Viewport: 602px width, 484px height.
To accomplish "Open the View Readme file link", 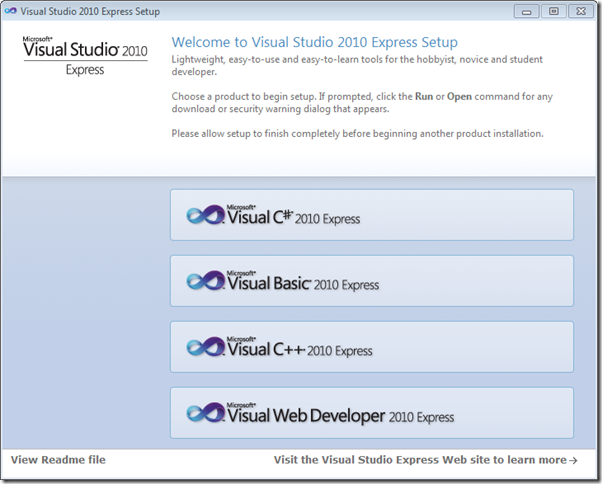I will [x=58, y=460].
